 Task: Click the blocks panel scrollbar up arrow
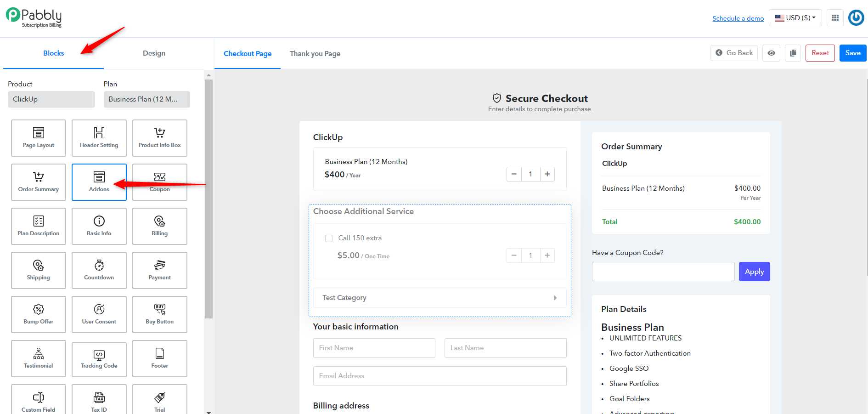tap(209, 75)
